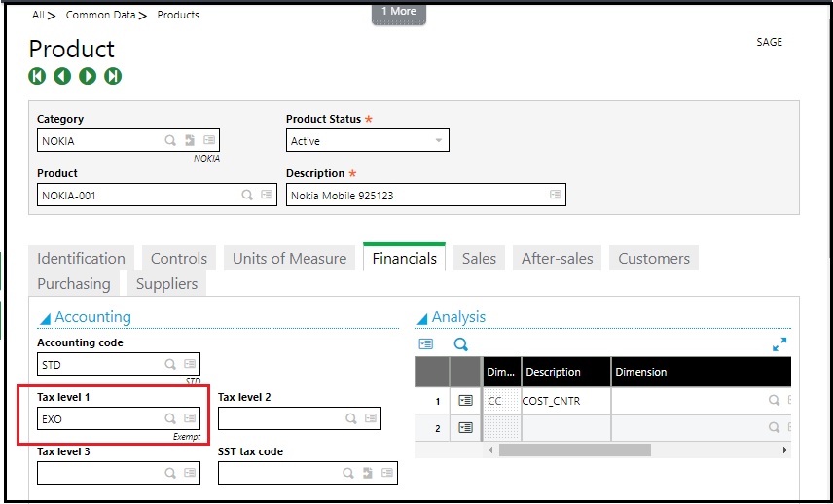The width and height of the screenshot is (833, 504).
Task: Click the Category field search icon
Action: (x=170, y=140)
